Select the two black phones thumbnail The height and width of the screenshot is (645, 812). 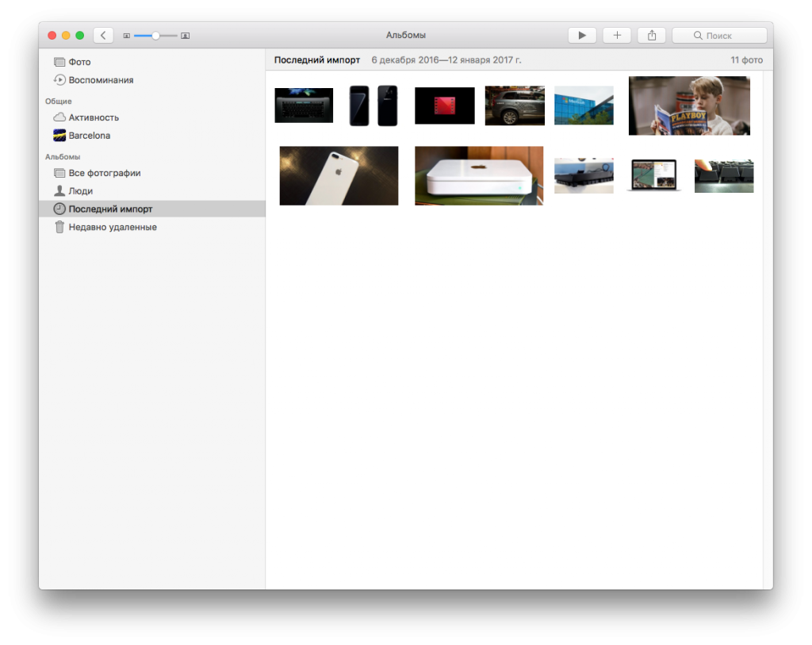tap(373, 106)
